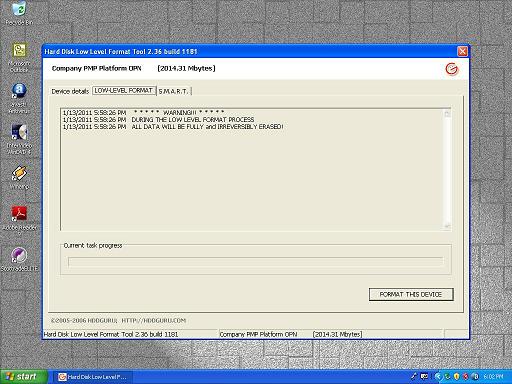This screenshot has height=384, width=512.
Task: Click the FORMAT THIS DEVICE button
Action: 411,294
